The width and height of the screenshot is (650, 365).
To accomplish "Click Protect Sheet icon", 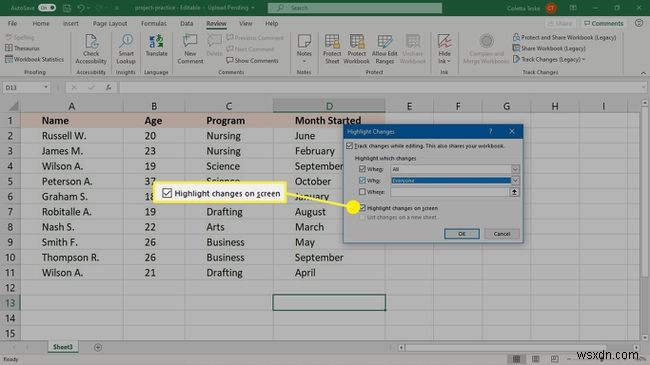I will [x=332, y=49].
